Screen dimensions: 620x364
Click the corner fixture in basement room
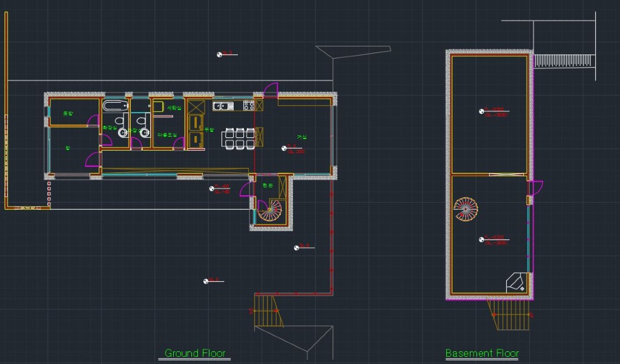516,282
